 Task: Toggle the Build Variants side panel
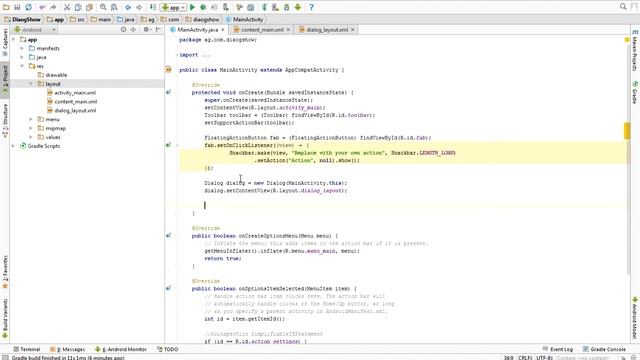pyautogui.click(x=5, y=319)
